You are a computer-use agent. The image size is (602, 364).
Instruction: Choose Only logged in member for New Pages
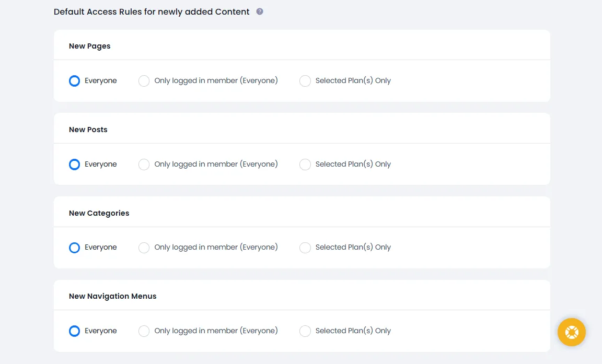point(144,81)
